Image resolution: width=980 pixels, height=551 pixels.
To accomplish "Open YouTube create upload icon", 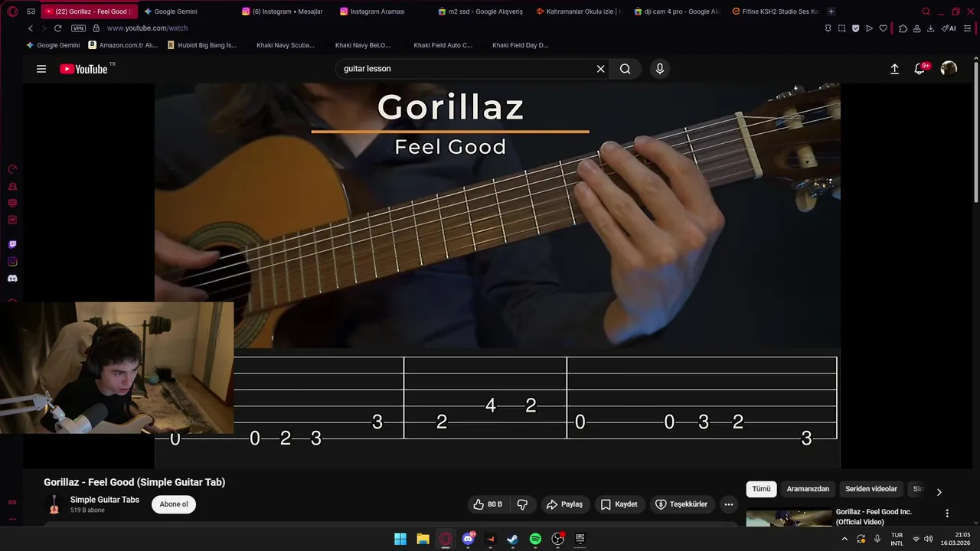I will [894, 69].
